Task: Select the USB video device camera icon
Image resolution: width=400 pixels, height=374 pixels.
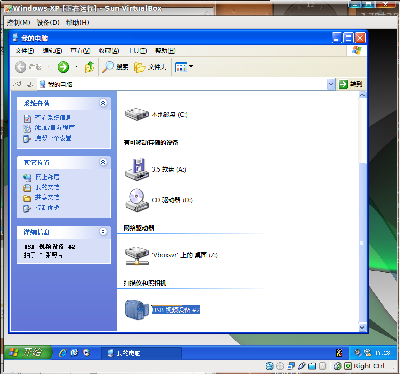Action: (x=137, y=310)
